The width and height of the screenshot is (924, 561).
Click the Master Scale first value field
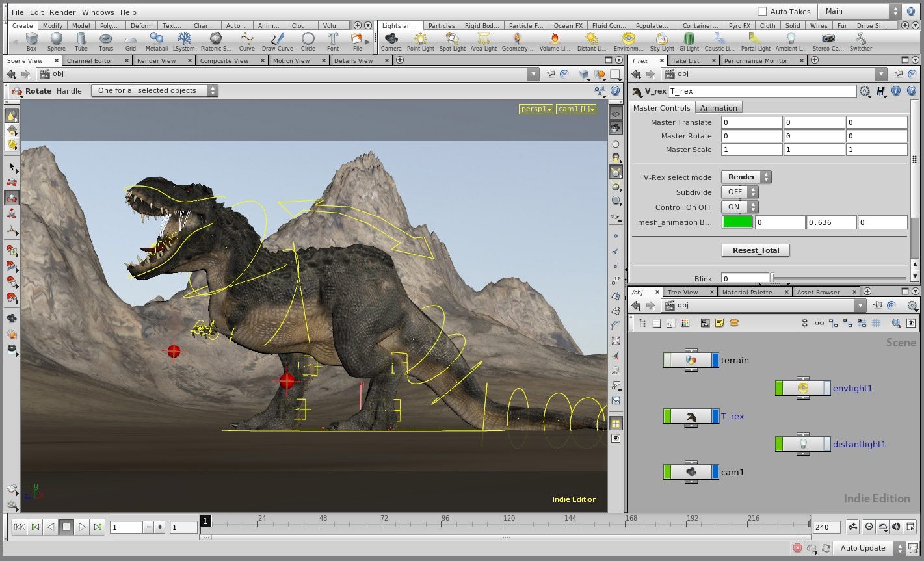coord(751,150)
